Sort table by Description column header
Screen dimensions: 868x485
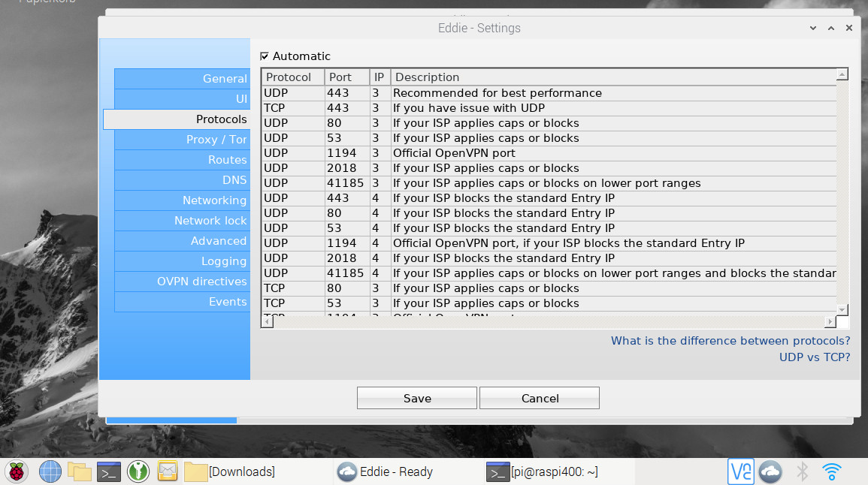[613, 77]
